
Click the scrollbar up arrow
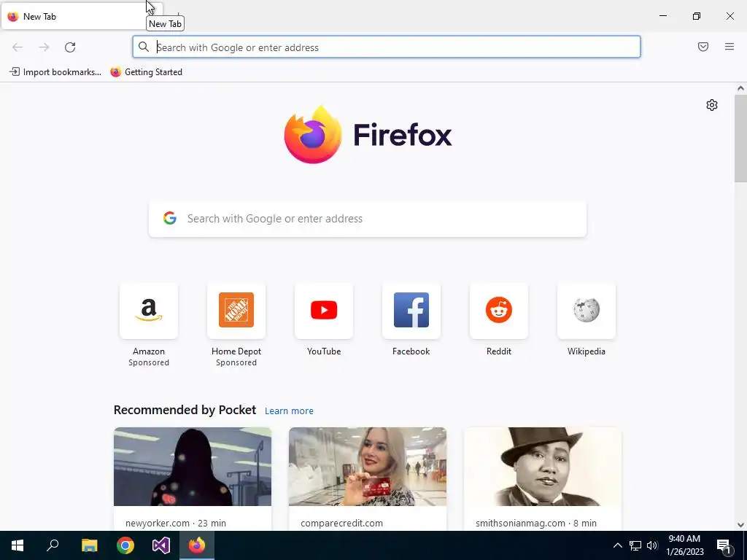(x=740, y=88)
